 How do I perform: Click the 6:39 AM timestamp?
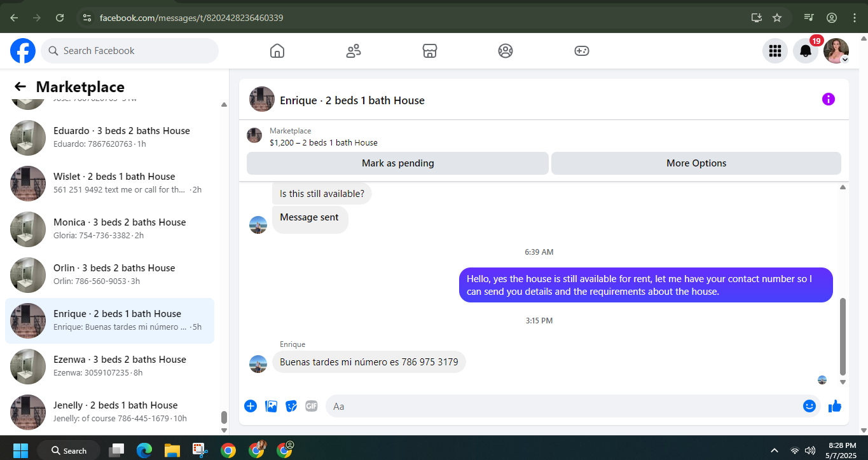coord(539,252)
